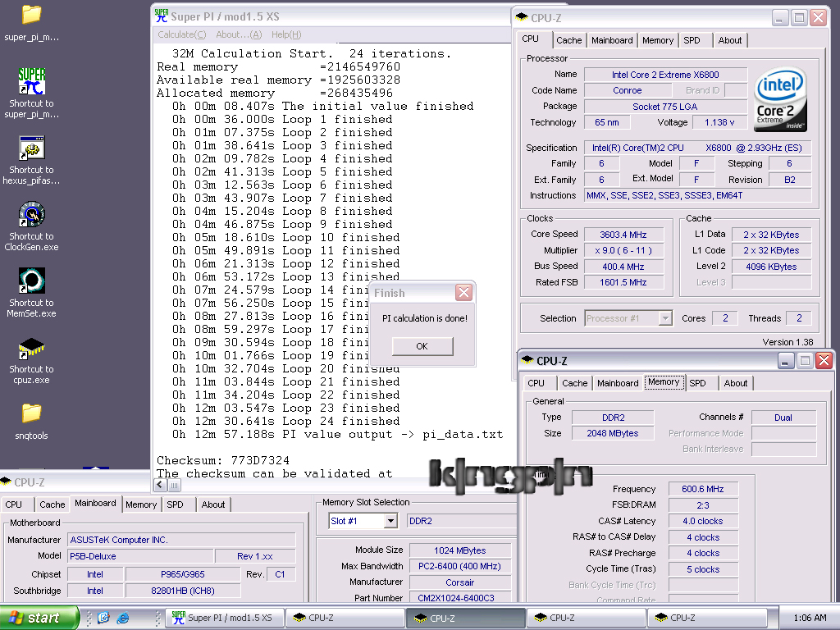Viewport: 840px width, 630px height.
Task: Select Memory tab in top CPU-Z window
Action: click(658, 40)
